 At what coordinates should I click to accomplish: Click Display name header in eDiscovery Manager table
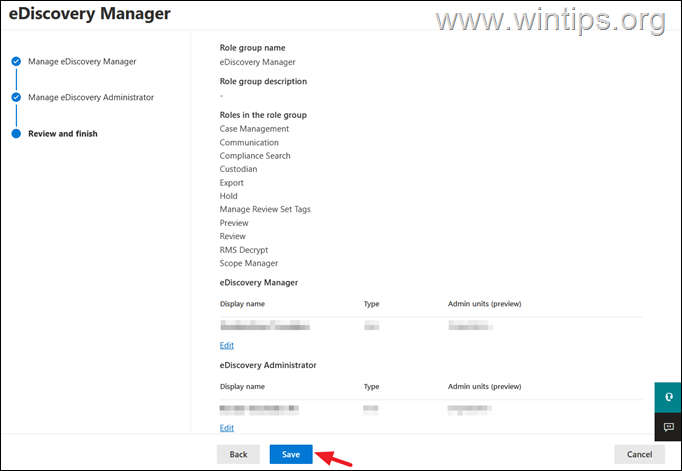tap(242, 304)
